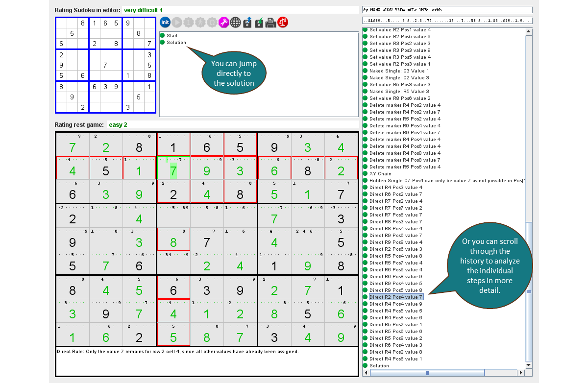Click the greyed-out omega badge icon
The width and height of the screenshot is (588, 383).
[x=212, y=22]
